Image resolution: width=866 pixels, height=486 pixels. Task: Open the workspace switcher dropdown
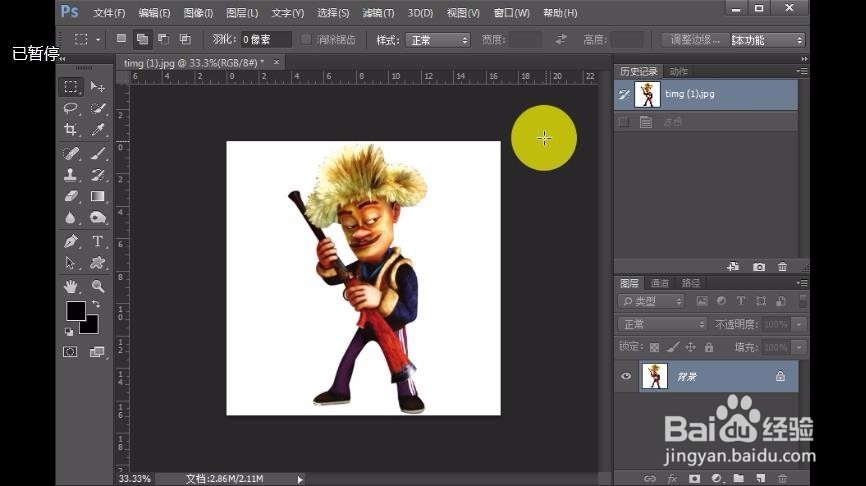click(x=767, y=40)
